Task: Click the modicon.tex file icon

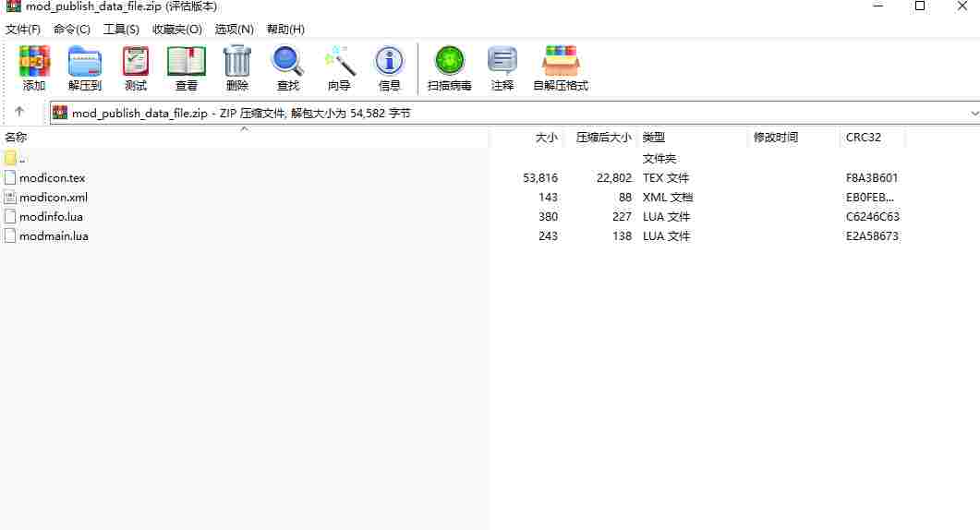Action: click(x=10, y=177)
